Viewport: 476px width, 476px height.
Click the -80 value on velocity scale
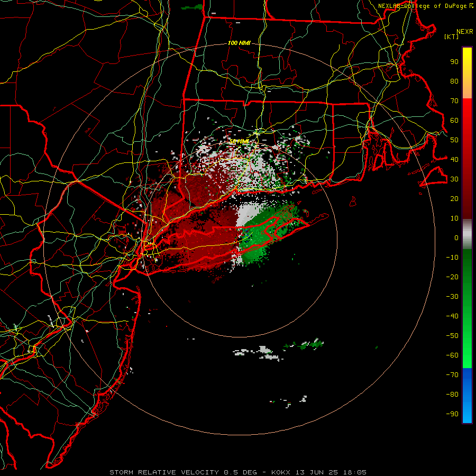[452, 395]
